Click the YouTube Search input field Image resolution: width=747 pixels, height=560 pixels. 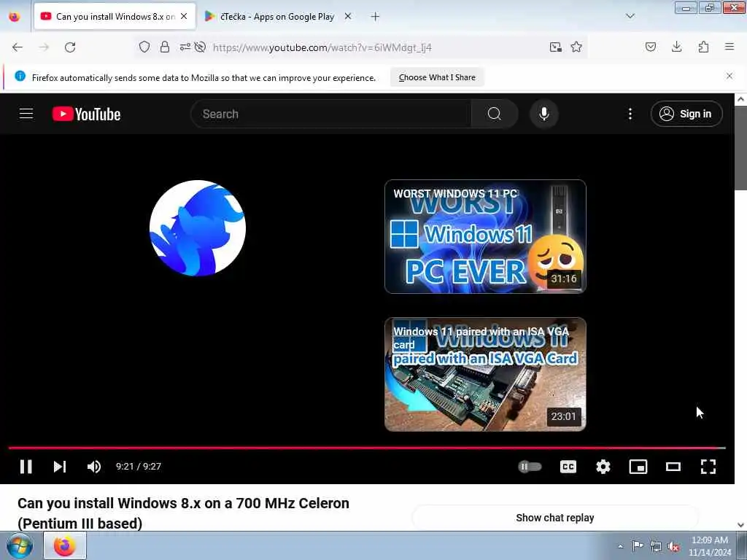pos(331,114)
